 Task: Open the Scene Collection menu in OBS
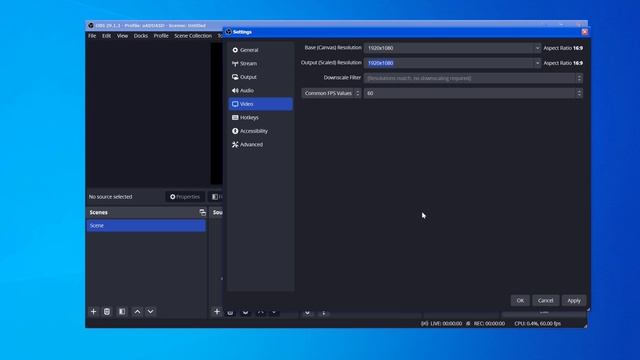(x=193, y=36)
